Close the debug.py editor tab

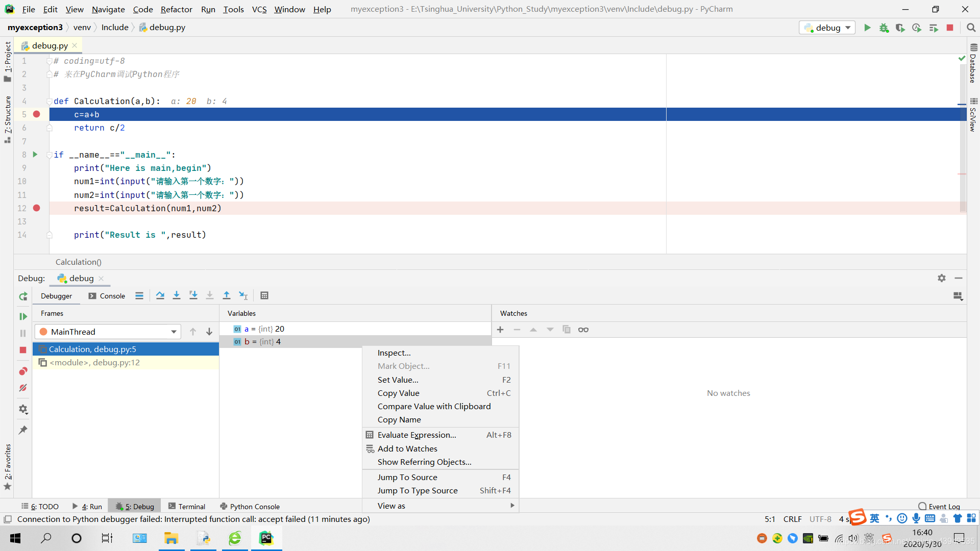click(75, 45)
